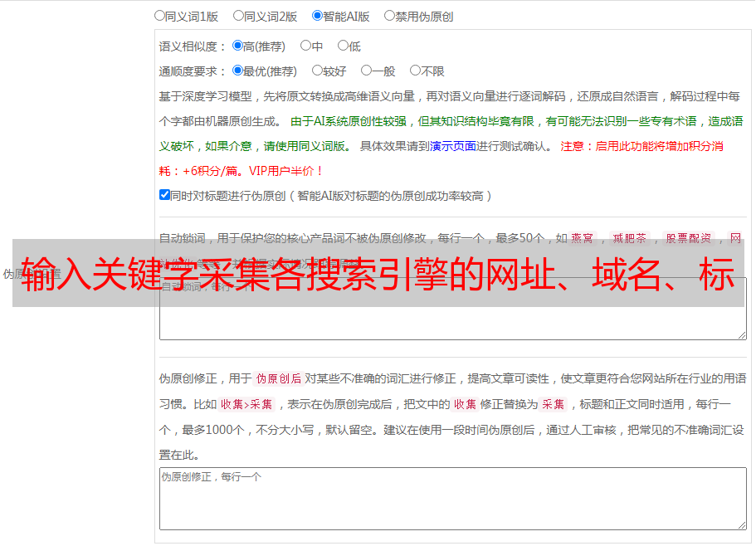Open the 演示页面 link
This screenshot has height=546, width=756.
452,146
